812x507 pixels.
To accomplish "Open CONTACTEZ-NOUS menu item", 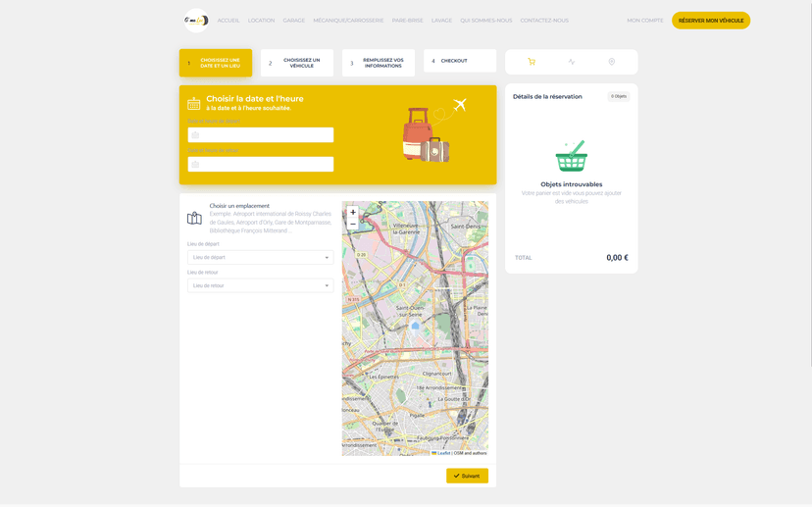I will [544, 21].
